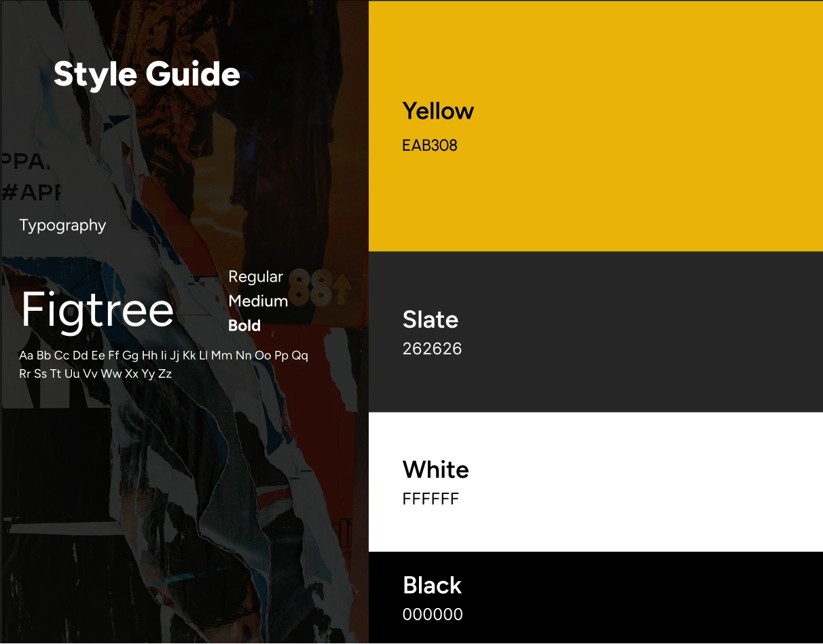
Task: Click the White color name label
Action: [x=435, y=470]
